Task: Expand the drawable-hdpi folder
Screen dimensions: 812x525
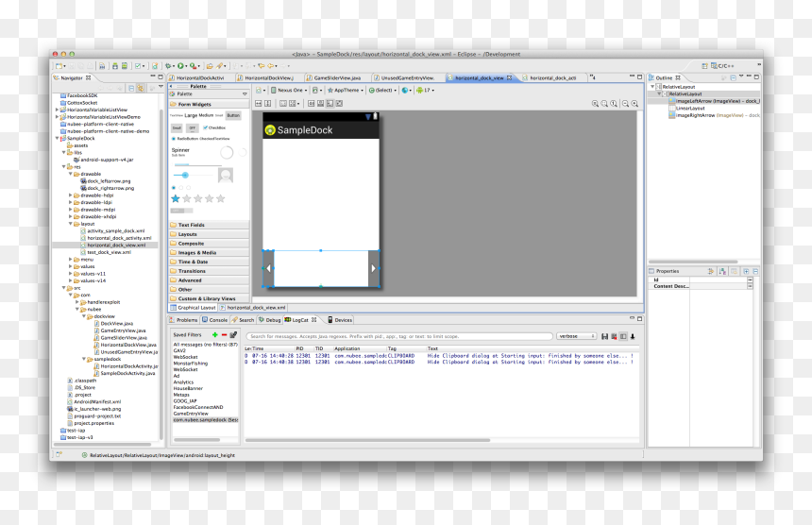Action: click(x=71, y=195)
